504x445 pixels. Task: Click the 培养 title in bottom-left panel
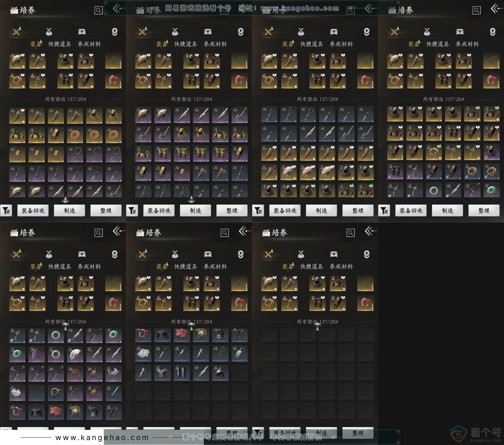point(27,233)
